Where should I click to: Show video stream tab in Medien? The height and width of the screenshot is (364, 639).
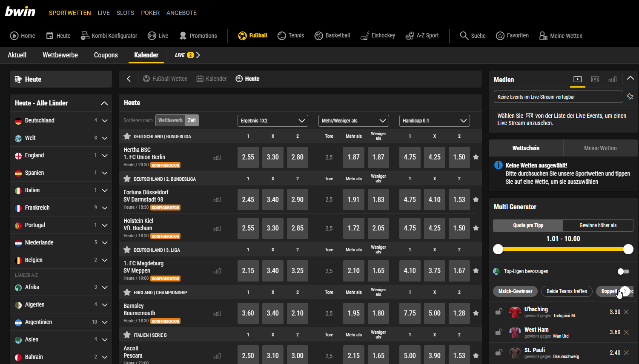[x=578, y=79]
